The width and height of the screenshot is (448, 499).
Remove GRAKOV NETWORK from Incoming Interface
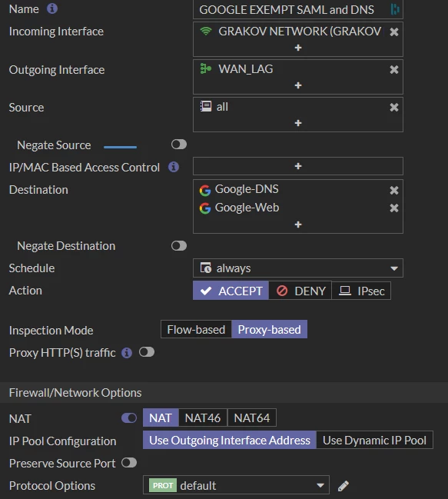pos(394,32)
